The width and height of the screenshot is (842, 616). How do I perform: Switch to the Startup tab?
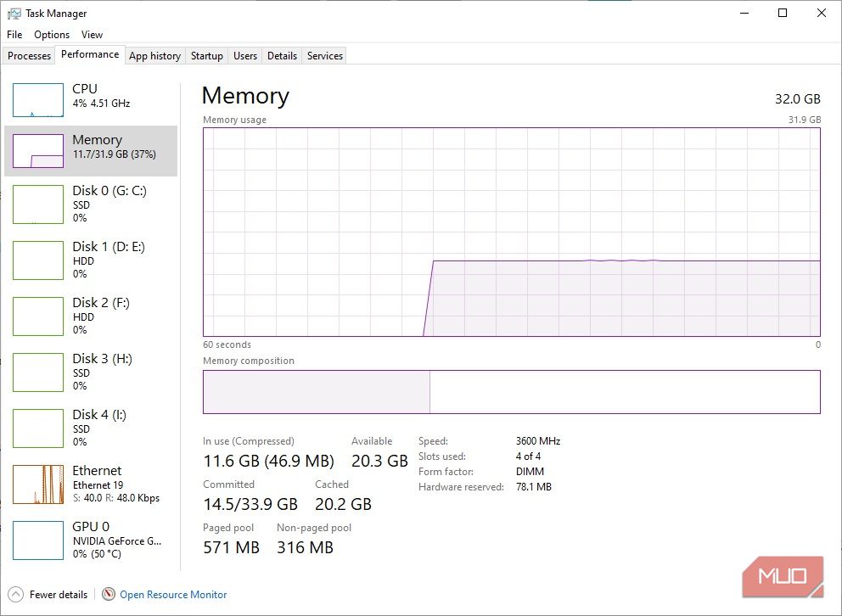pos(206,55)
